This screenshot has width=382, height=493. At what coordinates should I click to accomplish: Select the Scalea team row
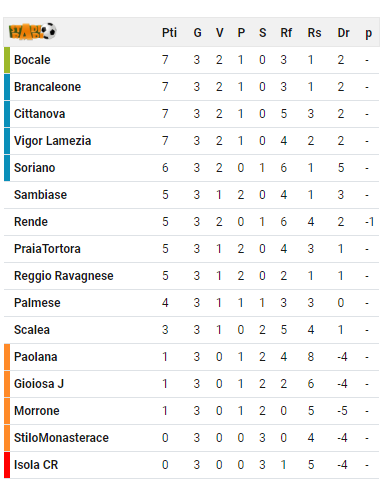[x=191, y=330]
